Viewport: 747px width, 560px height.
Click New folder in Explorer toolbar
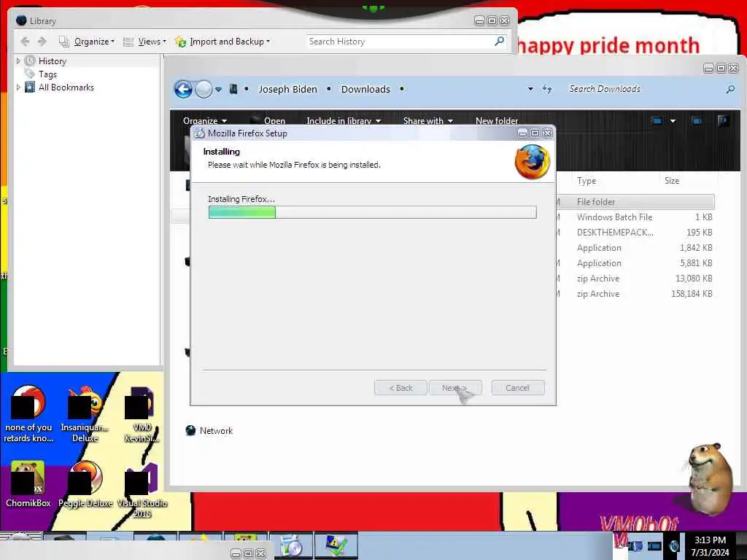tap(496, 120)
